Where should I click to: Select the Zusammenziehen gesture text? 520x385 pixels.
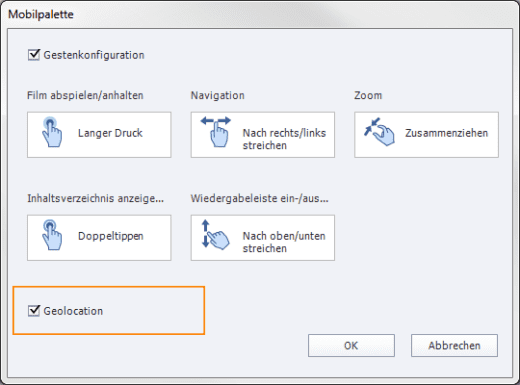[447, 133]
